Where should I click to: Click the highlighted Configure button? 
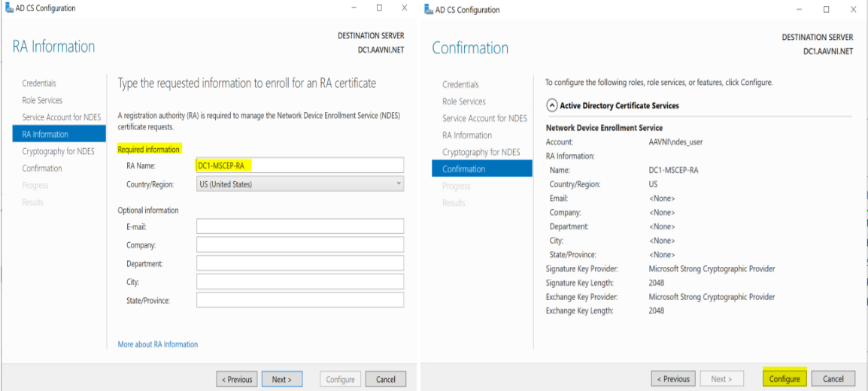coord(785,379)
